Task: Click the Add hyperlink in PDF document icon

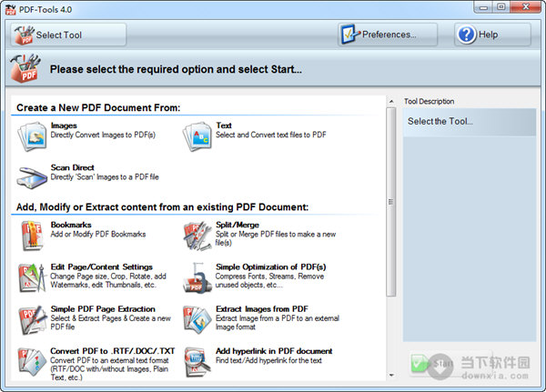Action: 197,362
